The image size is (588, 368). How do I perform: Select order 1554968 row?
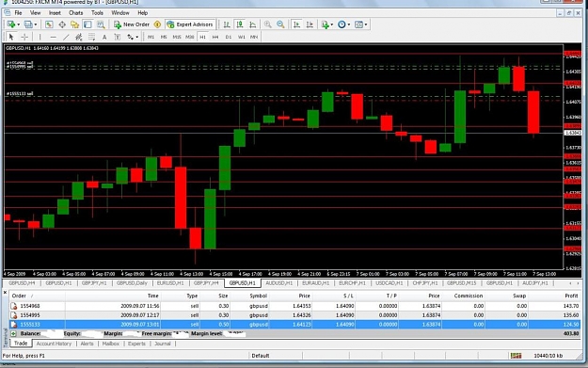[x=294, y=306]
